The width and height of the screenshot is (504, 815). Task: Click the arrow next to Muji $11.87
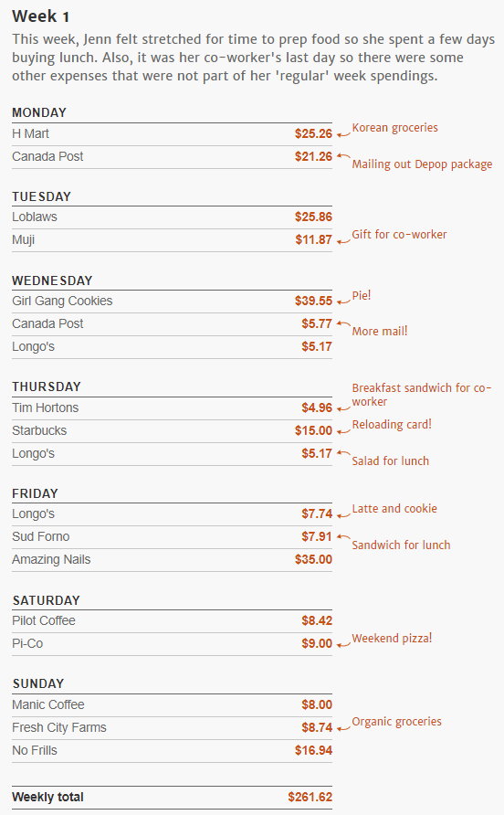click(x=343, y=241)
